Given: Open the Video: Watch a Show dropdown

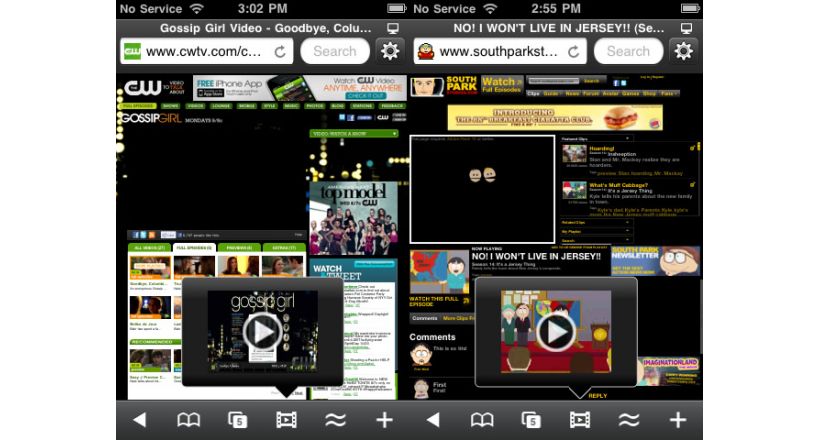Looking at the screenshot, I should tap(354, 134).
